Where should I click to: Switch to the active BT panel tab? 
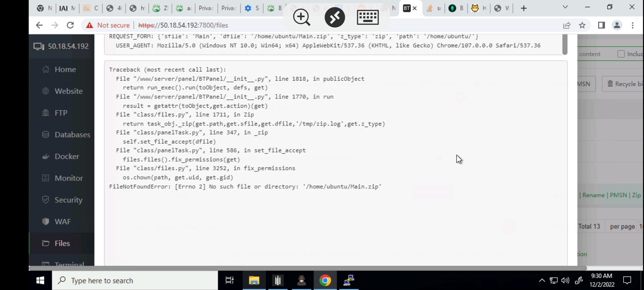[x=407, y=8]
